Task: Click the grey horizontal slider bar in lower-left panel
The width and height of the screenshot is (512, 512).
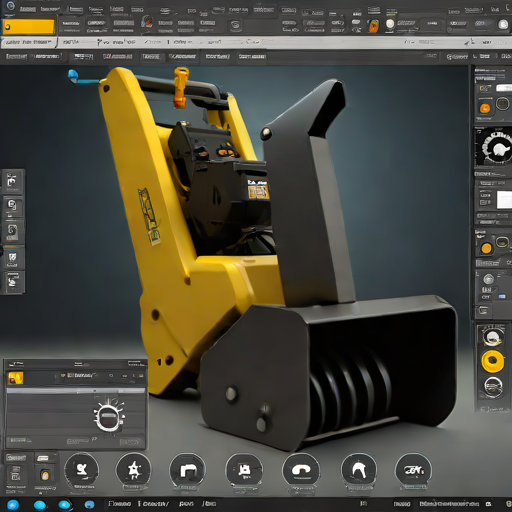Action: 76,390
